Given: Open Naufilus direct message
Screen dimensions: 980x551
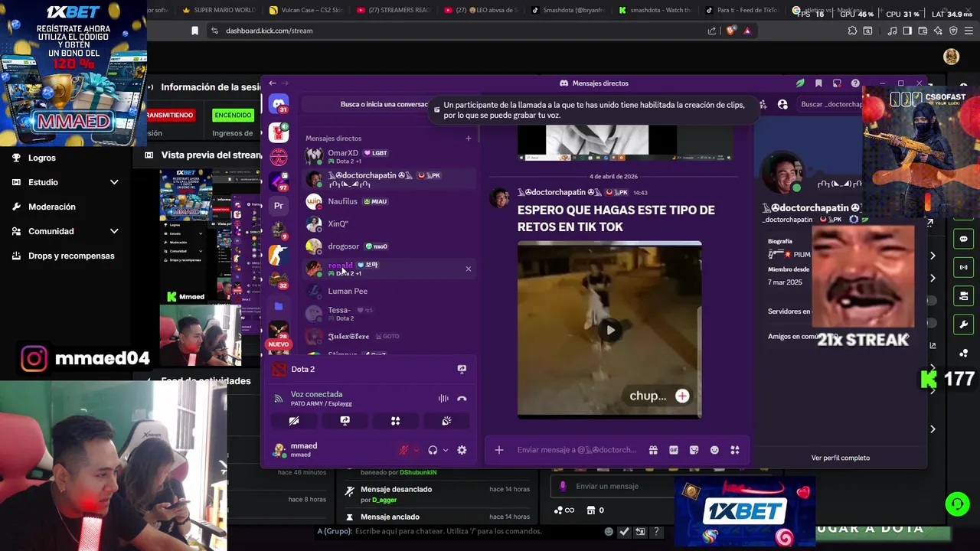Looking at the screenshot, I should [x=390, y=201].
